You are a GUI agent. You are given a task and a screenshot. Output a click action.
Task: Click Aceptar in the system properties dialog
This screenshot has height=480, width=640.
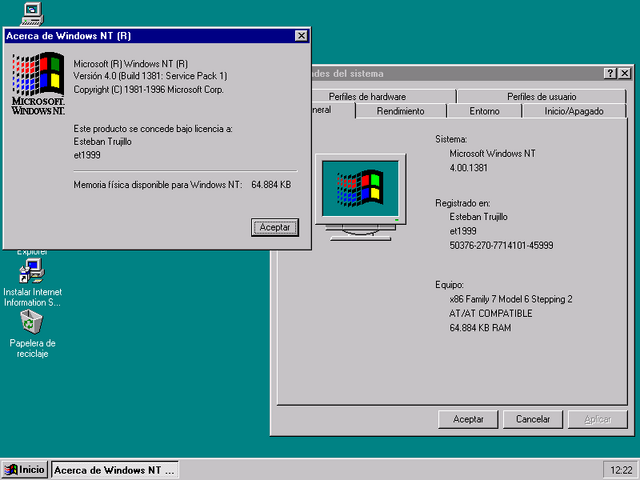tap(468, 419)
